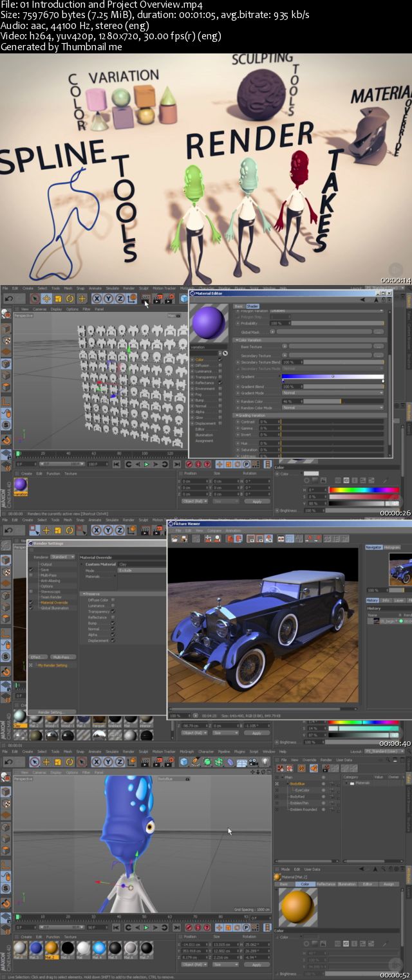Add Cube primitive in blue alien frame toolbar

[x=185, y=762]
